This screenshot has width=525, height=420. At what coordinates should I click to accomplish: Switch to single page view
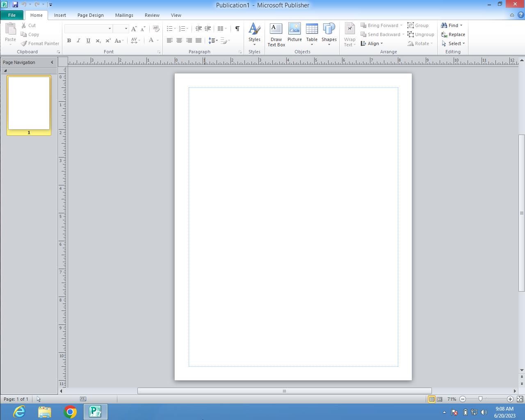click(431, 399)
